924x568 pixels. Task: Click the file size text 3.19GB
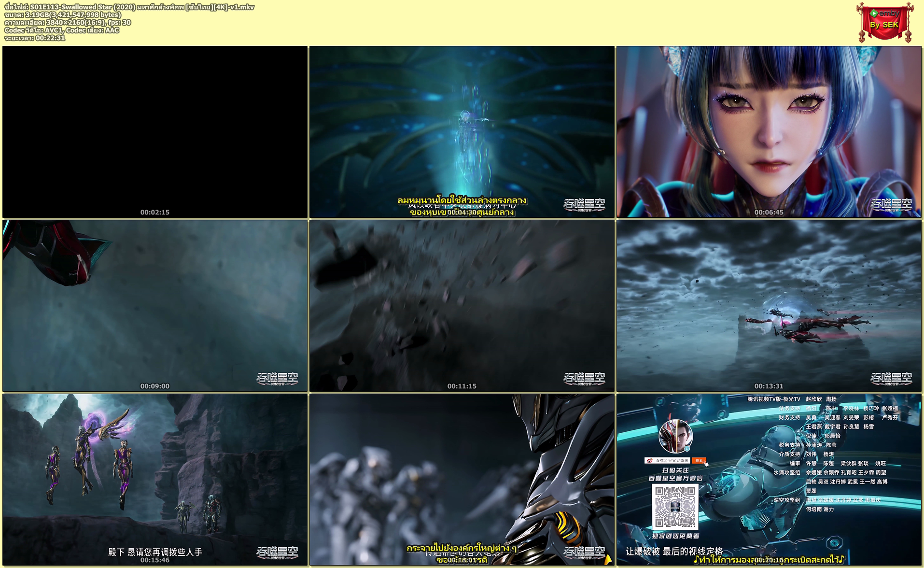[x=63, y=14]
